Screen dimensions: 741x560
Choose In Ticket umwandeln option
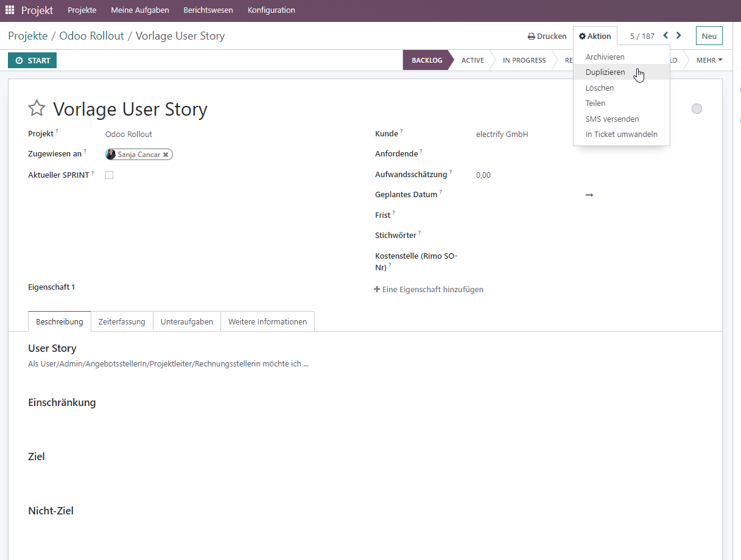click(621, 134)
